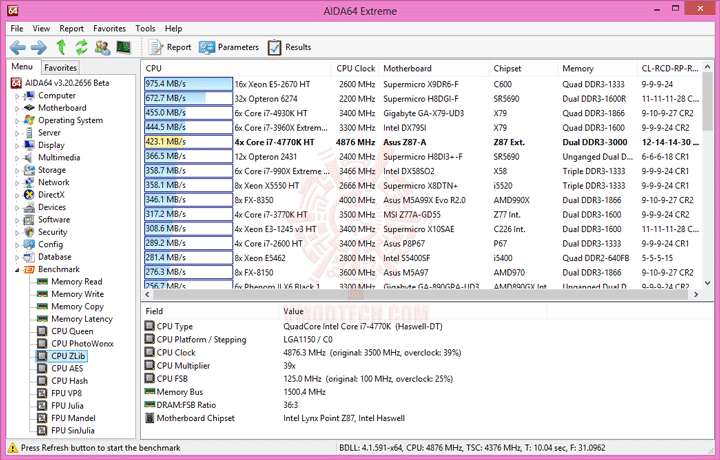Select the Display monitor icon
This screenshot has width=720, height=460.
(x=29, y=145)
